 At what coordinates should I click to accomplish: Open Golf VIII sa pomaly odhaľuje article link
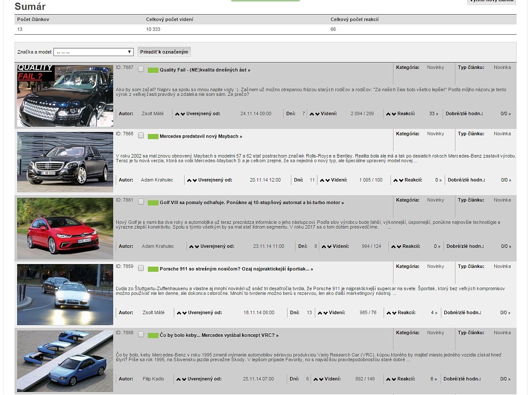coord(251,203)
